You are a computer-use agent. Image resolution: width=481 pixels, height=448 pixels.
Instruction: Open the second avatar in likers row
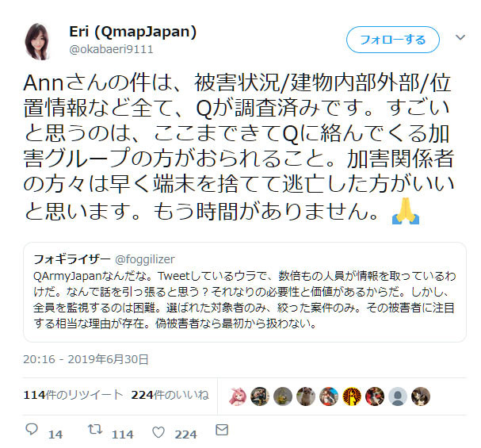[x=260, y=396]
